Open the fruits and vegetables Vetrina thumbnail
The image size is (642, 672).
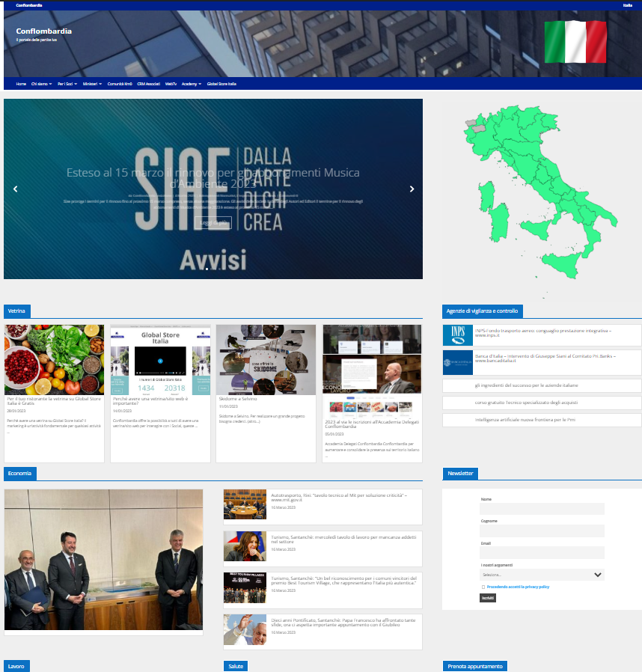point(54,359)
